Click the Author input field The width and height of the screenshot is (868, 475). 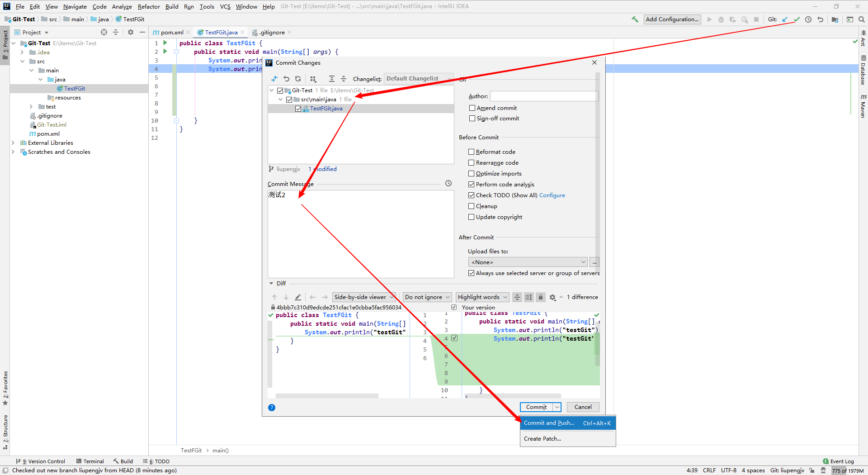pos(544,96)
